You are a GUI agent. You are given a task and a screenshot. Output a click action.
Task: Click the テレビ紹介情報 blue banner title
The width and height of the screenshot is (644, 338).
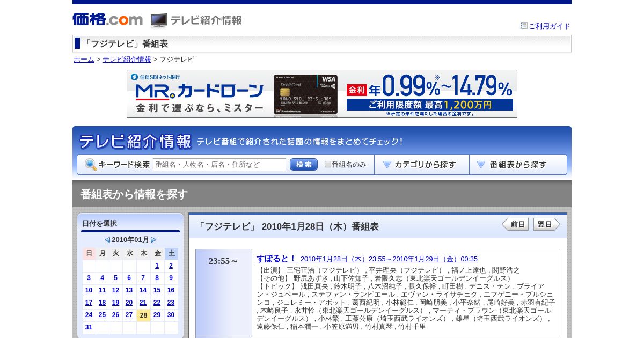click(135, 142)
